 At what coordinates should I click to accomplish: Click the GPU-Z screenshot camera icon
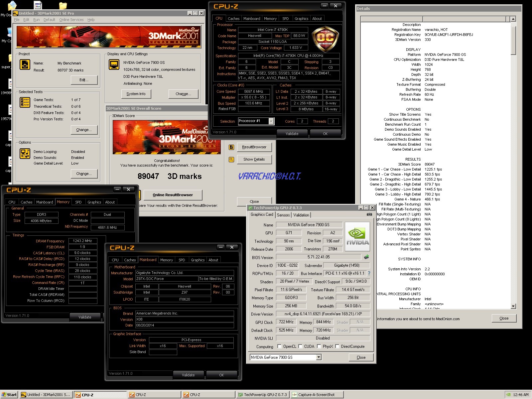tap(369, 214)
